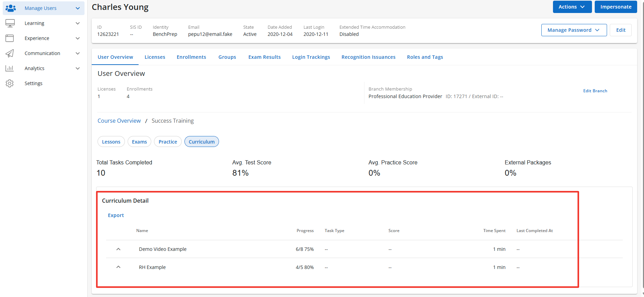Click the Impersonate button

click(x=616, y=7)
